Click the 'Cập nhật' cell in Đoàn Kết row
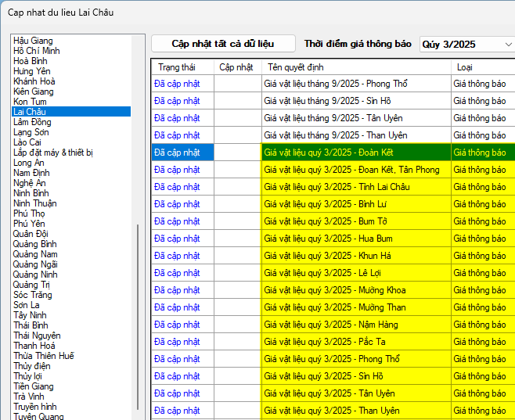 [238, 153]
